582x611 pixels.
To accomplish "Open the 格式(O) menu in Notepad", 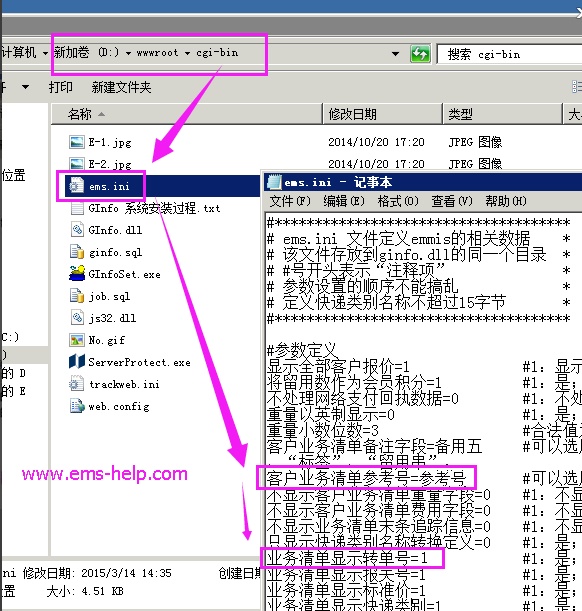I will coord(398,201).
